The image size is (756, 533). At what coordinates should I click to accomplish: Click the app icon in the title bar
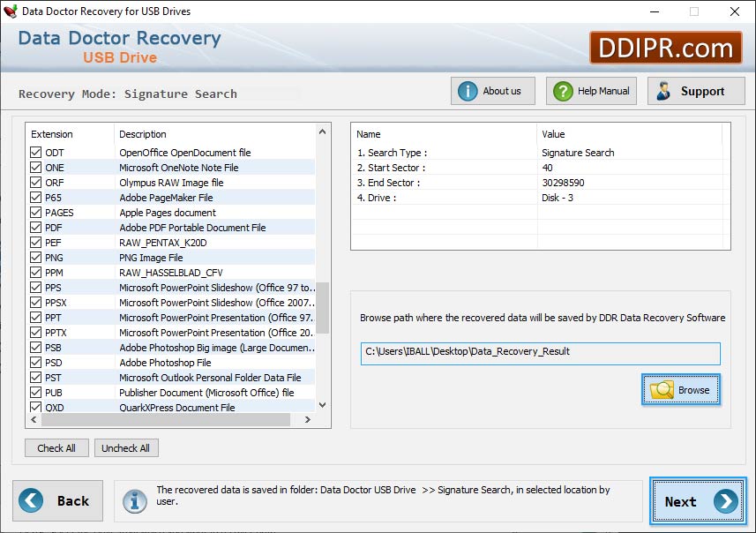coord(10,11)
